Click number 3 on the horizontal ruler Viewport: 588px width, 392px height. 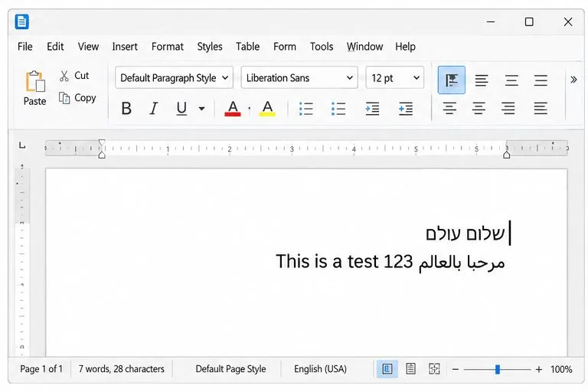pyautogui.click(x=292, y=149)
